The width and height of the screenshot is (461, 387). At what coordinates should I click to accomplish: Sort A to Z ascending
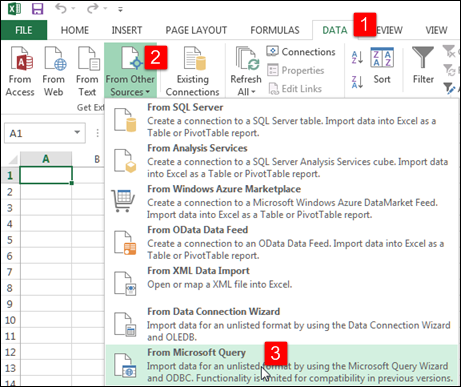(357, 57)
